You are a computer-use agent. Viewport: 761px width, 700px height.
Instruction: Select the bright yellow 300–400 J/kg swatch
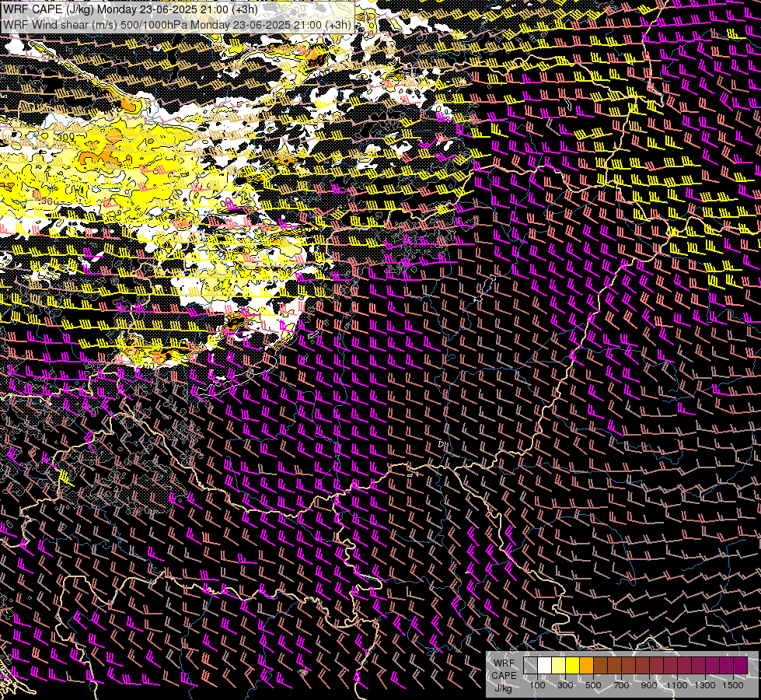pos(572,666)
